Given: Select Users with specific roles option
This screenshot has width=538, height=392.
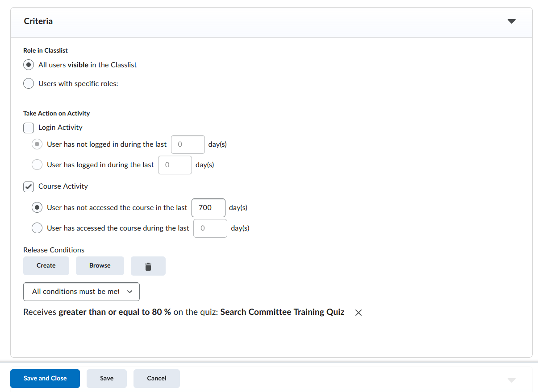Looking at the screenshot, I should click(x=29, y=83).
